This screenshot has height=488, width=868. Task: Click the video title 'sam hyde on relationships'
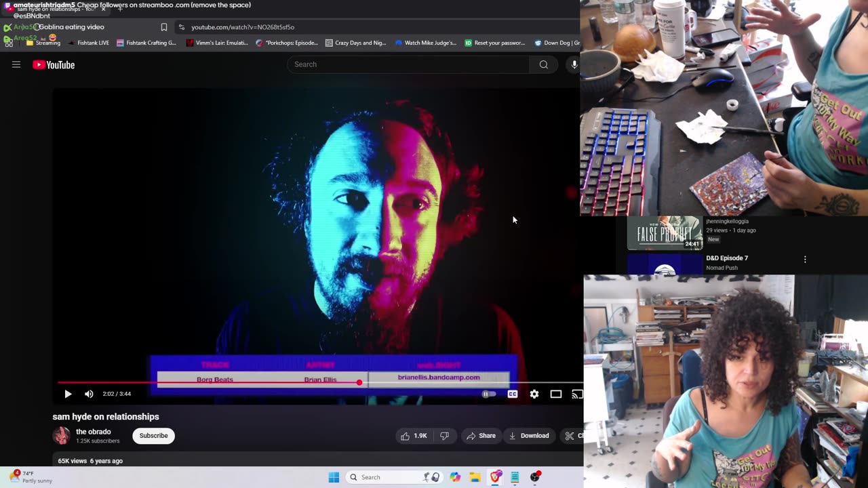106,417
